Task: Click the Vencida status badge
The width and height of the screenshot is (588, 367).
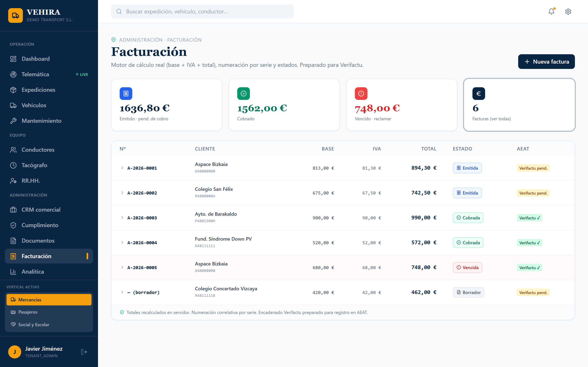Action: (x=467, y=268)
